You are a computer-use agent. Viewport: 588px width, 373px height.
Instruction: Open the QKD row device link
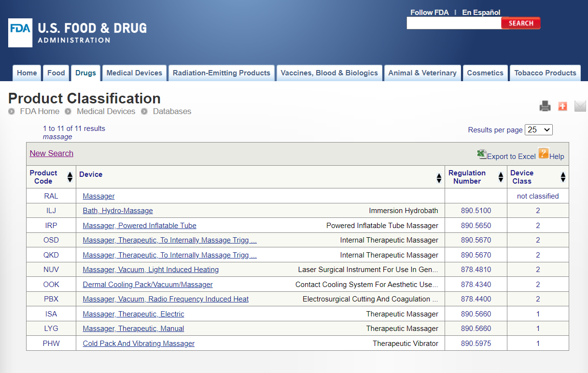[170, 255]
